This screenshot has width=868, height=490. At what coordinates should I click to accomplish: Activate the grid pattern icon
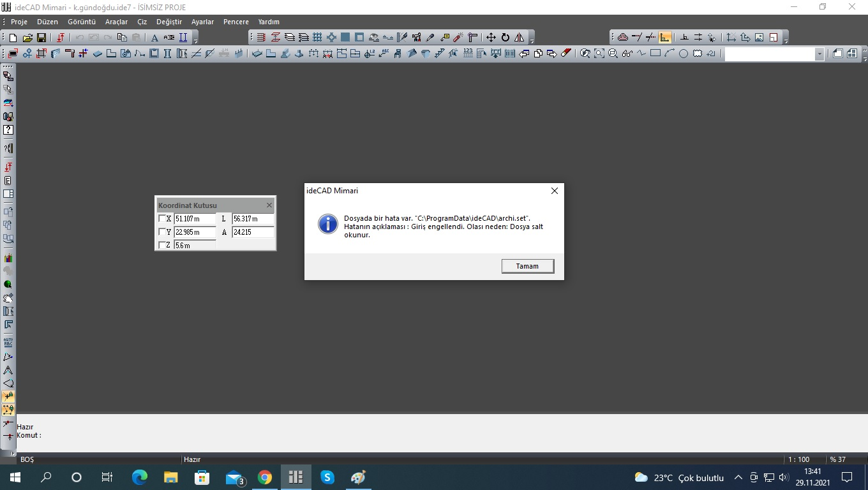(x=317, y=38)
